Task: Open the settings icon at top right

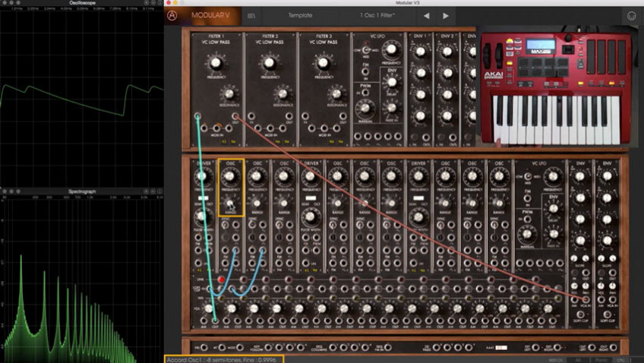Action: (631, 15)
